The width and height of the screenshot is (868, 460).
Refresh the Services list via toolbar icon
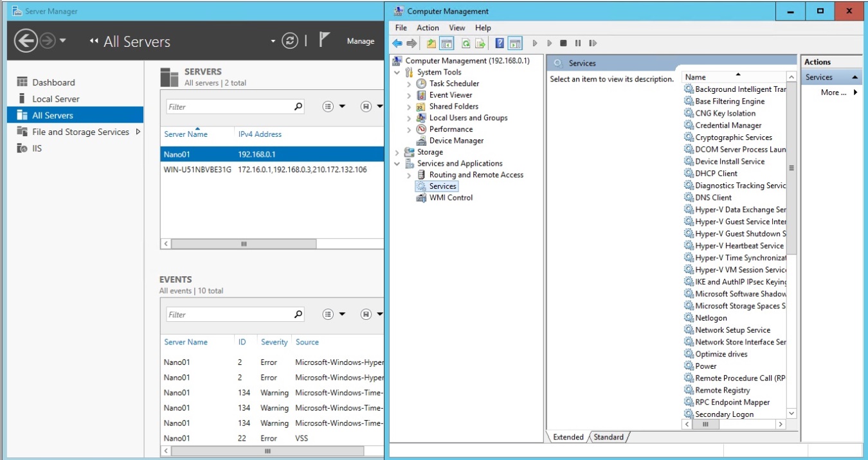tap(466, 43)
